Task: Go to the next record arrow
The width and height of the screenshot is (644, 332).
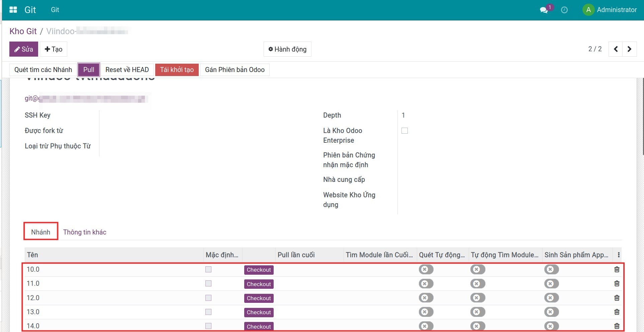Action: 629,49
